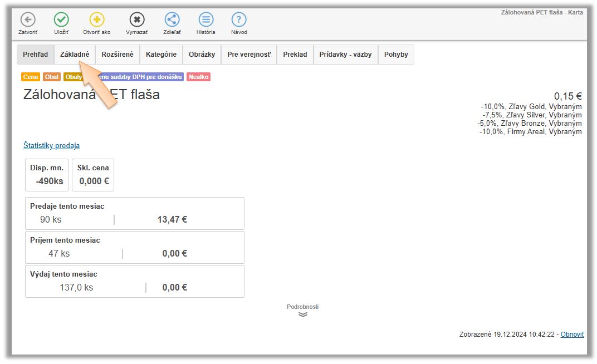
Task: Switch to the Základné tab
Action: 75,55
